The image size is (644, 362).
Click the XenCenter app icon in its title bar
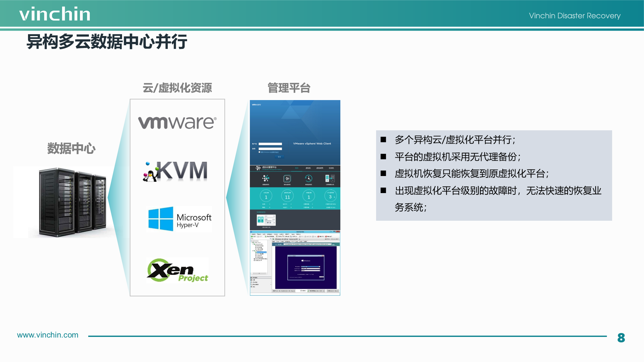pos(251,231)
